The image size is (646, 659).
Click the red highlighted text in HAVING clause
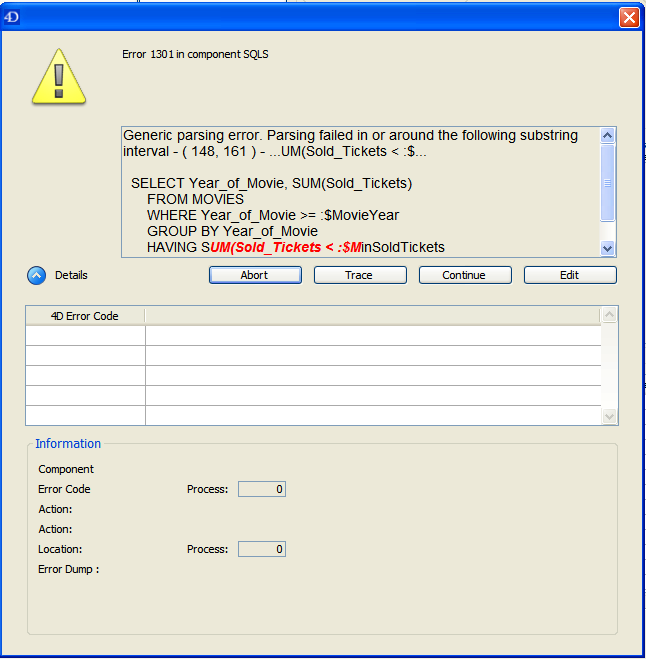[x=285, y=247]
